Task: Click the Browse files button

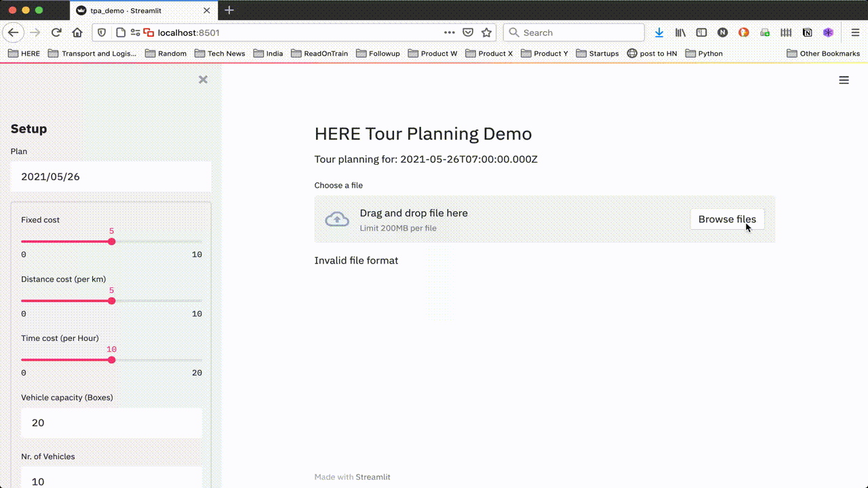Action: pos(727,219)
